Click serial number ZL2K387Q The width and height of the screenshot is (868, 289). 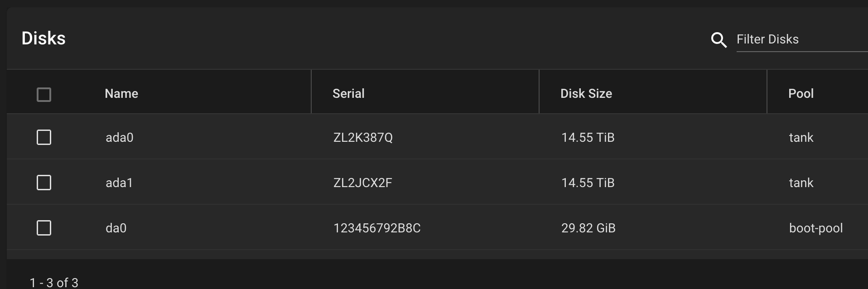[363, 138]
